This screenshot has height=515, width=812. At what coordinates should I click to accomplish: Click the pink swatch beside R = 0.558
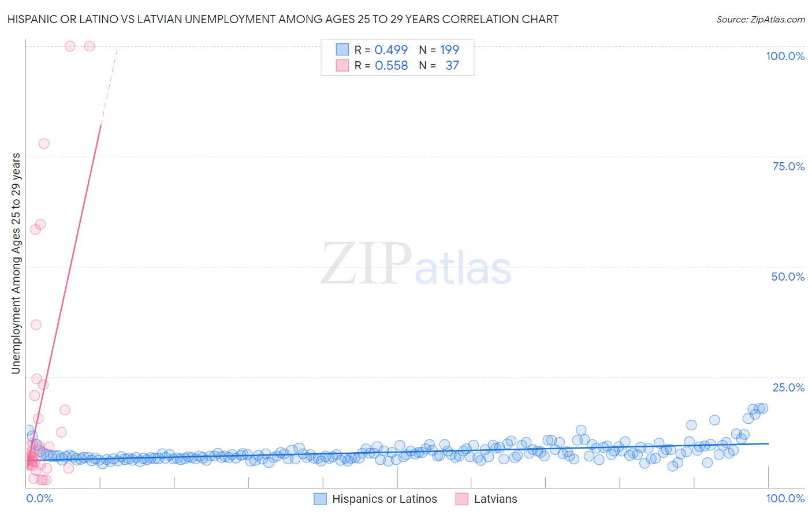(342, 65)
